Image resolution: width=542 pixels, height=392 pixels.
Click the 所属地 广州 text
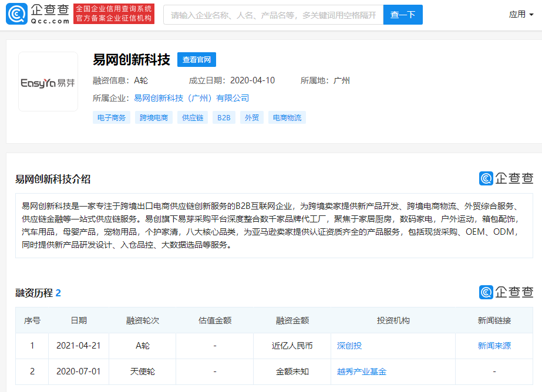click(x=325, y=80)
